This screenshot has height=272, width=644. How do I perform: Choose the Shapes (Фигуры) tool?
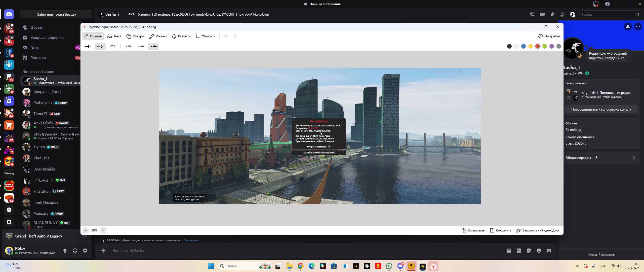coord(135,36)
